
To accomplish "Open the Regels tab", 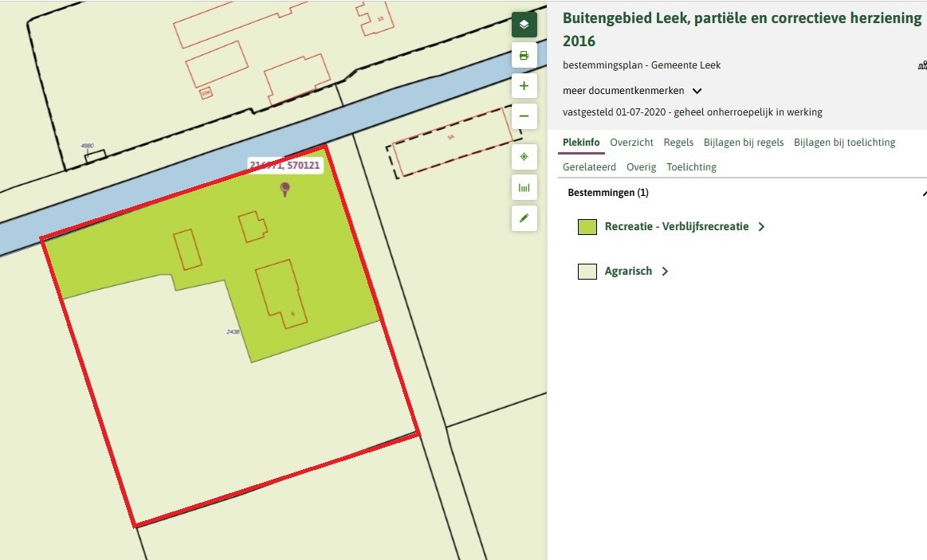I will [678, 143].
